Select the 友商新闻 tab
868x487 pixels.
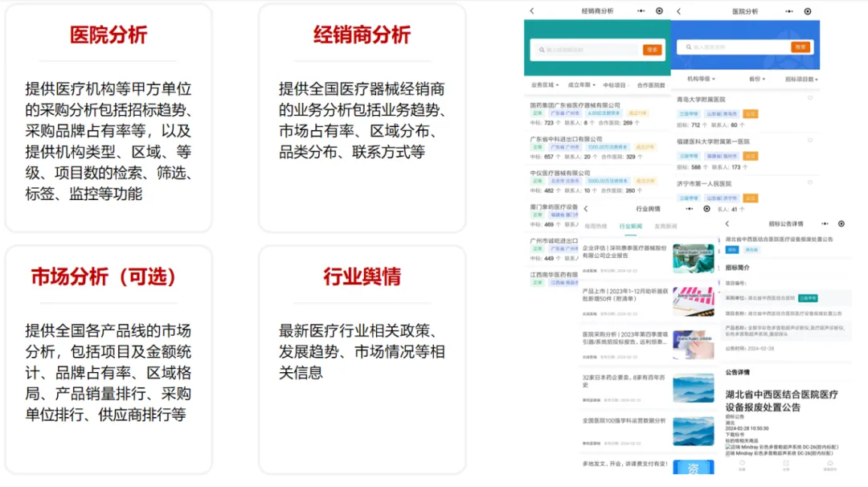[x=665, y=227]
